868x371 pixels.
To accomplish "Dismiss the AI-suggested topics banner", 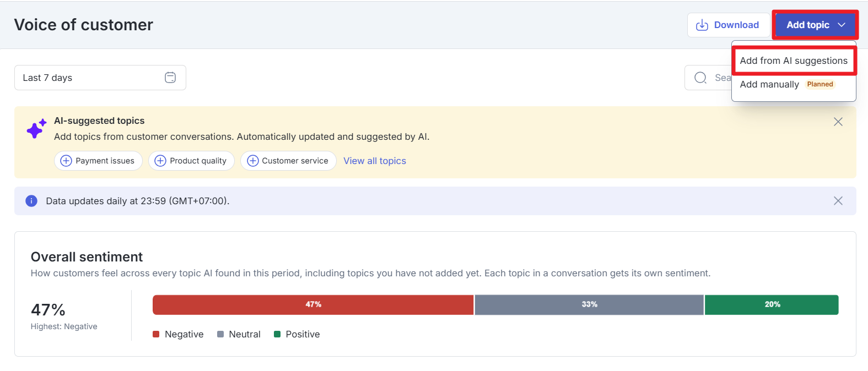I will [838, 122].
